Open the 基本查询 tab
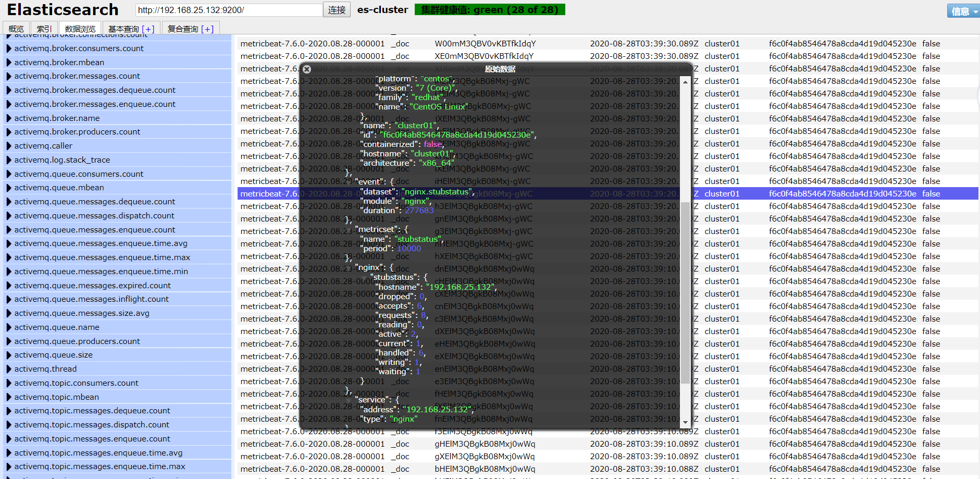The height and width of the screenshot is (479, 980). coord(123,29)
